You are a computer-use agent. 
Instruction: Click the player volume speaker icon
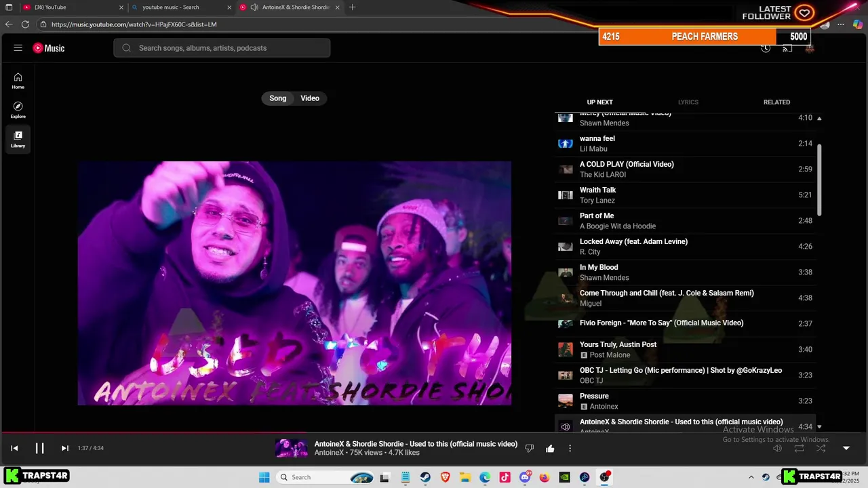pos(778,448)
